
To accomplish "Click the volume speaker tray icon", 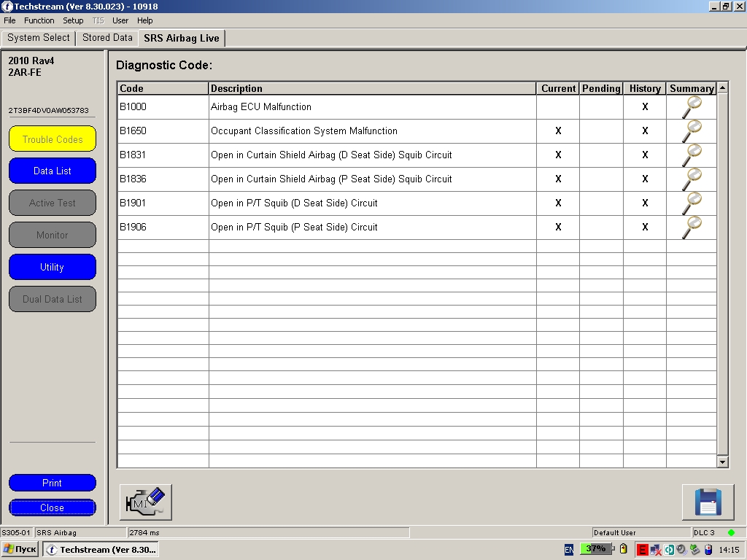I will pos(681,550).
